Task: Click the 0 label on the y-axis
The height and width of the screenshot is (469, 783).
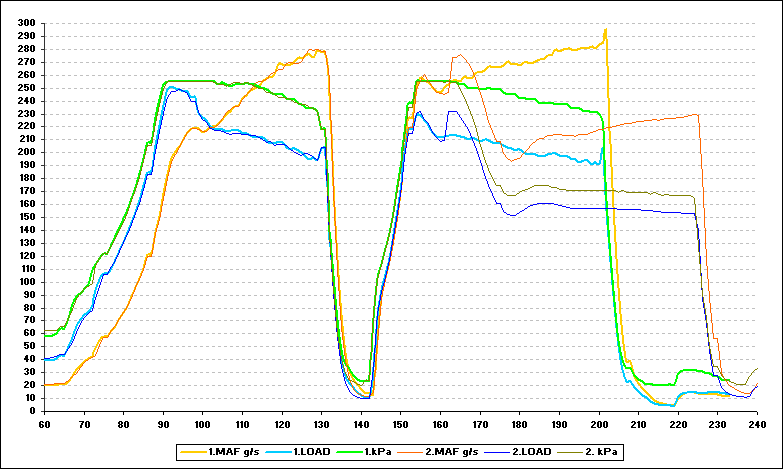Action: pyautogui.click(x=32, y=411)
